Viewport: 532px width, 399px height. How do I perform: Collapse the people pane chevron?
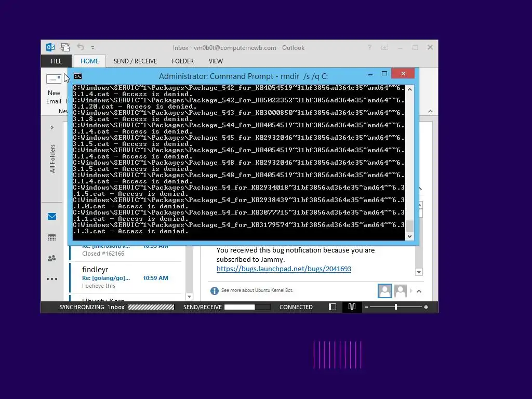pos(419,291)
